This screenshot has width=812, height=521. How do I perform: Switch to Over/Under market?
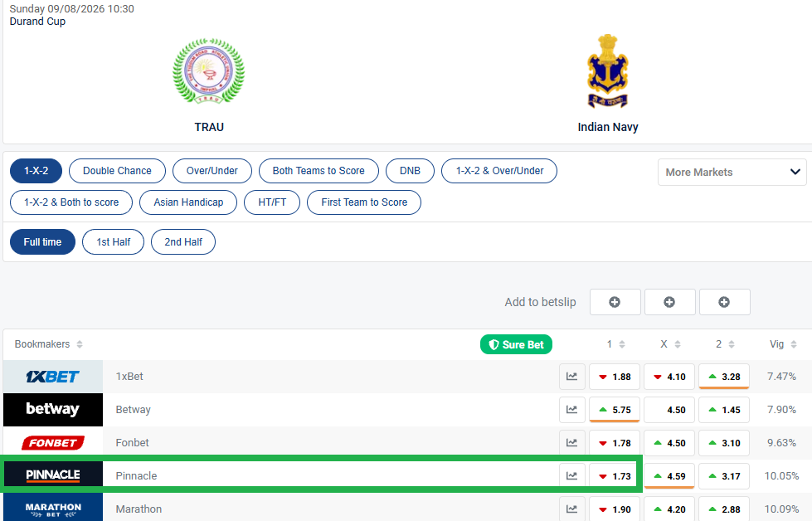[x=212, y=171]
